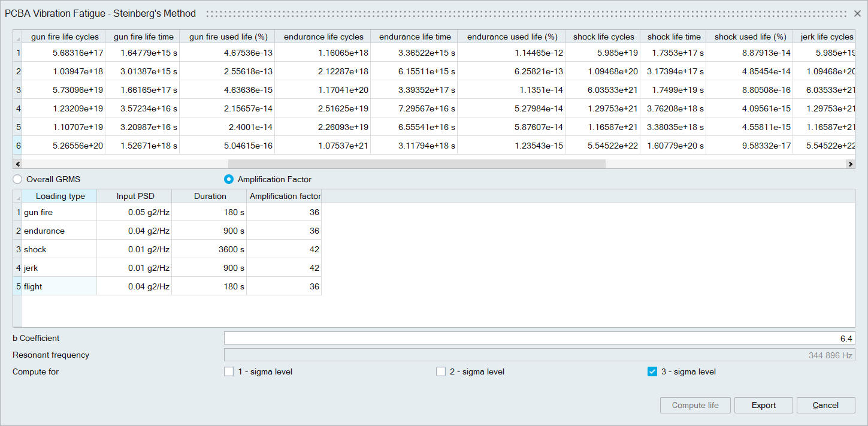The width and height of the screenshot is (868, 426).
Task: Enable the 2 - sigma level checkbox
Action: click(441, 371)
